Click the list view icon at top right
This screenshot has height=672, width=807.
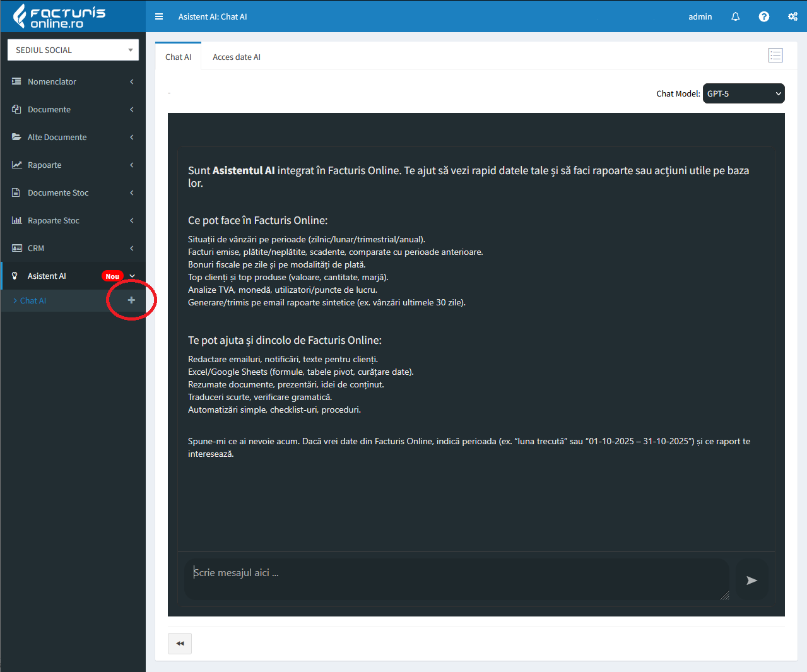point(775,56)
